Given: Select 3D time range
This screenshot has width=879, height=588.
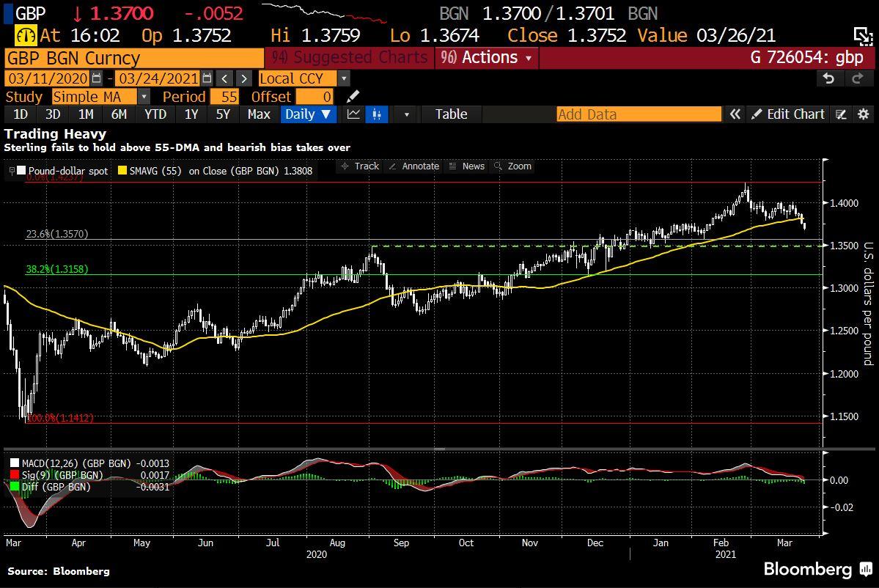Looking at the screenshot, I should (53, 114).
